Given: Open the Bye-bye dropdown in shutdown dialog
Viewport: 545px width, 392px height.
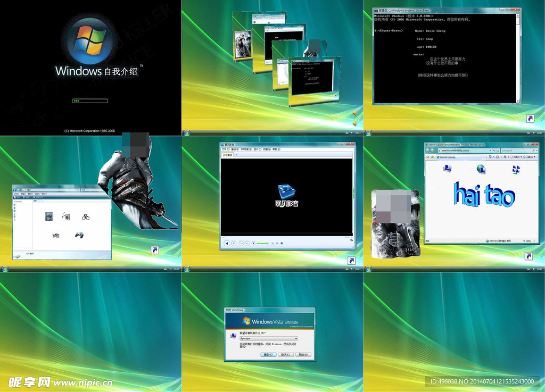Looking at the screenshot, I should (269, 338).
